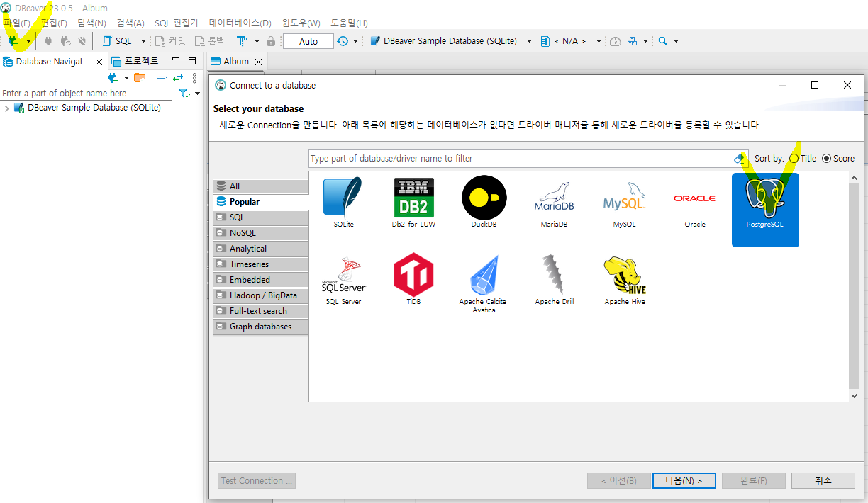
Task: Click the dashboard gauge icon in toolbar
Action: click(x=616, y=41)
